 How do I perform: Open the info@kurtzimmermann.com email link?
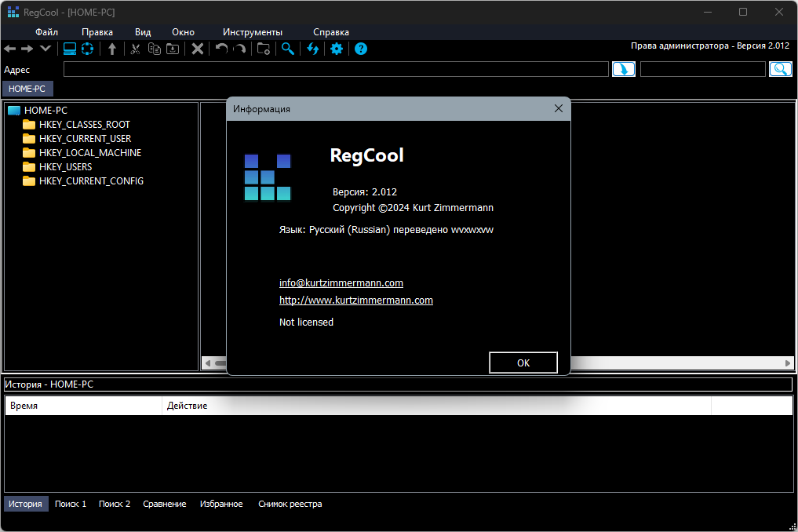coord(341,283)
